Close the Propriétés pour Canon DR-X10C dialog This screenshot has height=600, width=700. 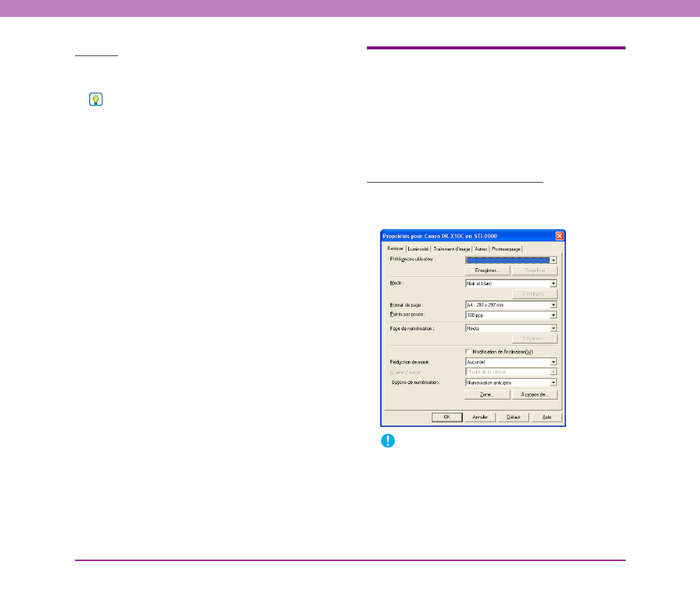pyautogui.click(x=559, y=236)
